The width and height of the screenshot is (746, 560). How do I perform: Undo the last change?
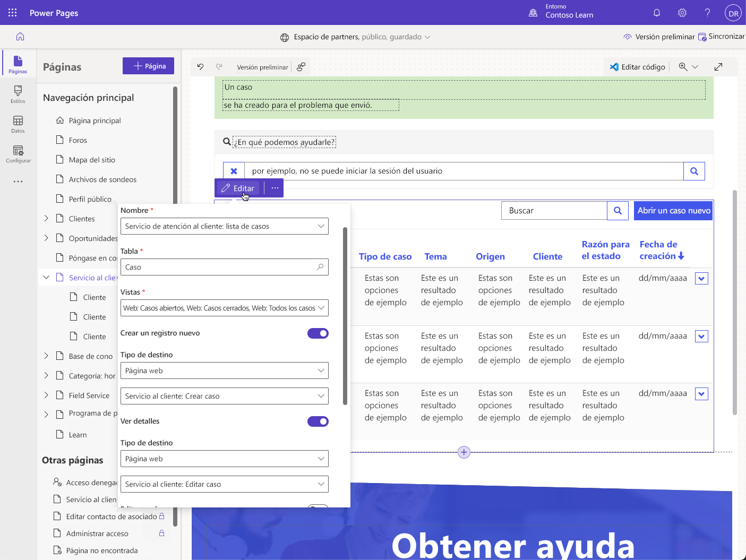[200, 67]
